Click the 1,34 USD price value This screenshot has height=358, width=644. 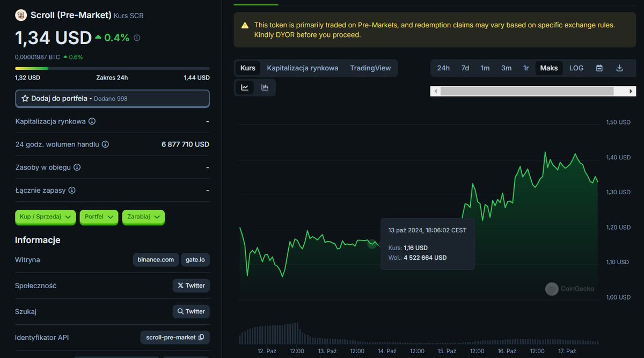(53, 38)
